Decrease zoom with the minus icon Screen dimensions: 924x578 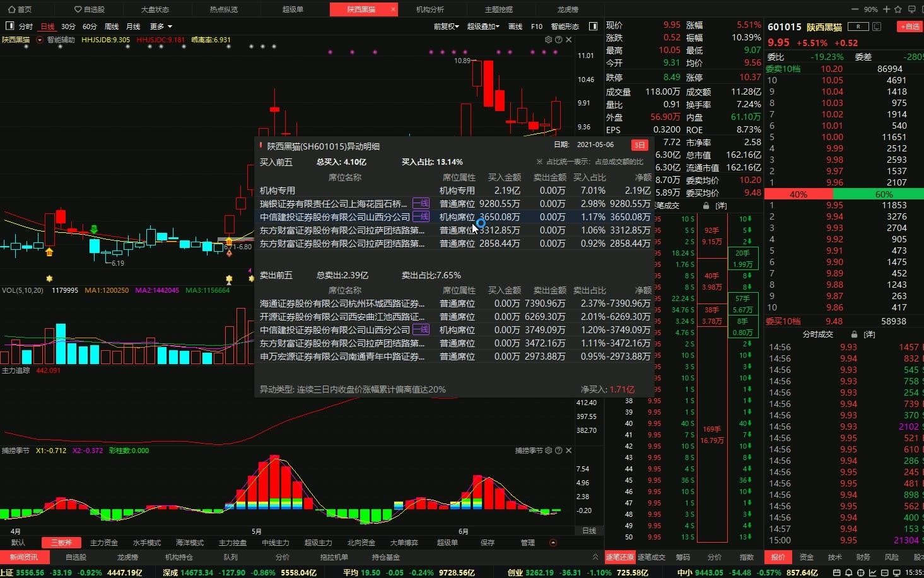855,9
